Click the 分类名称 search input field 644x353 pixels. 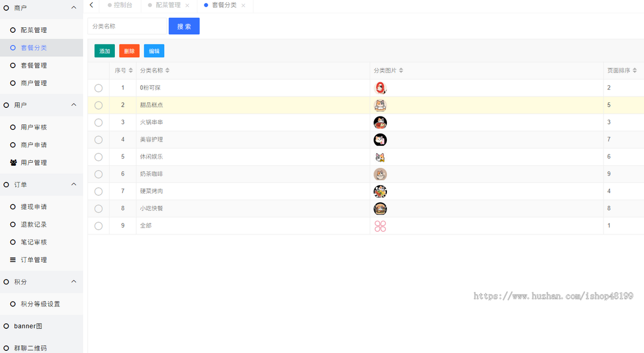click(x=127, y=26)
